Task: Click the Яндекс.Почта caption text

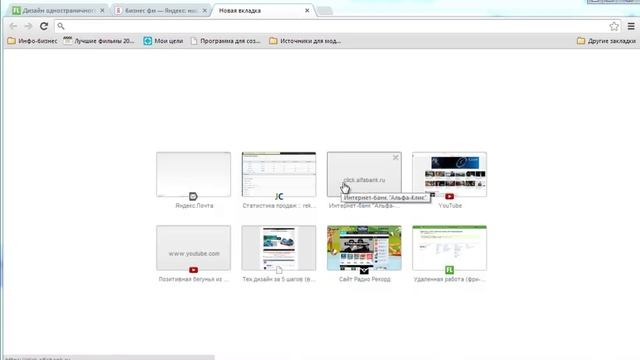Action: [194, 206]
